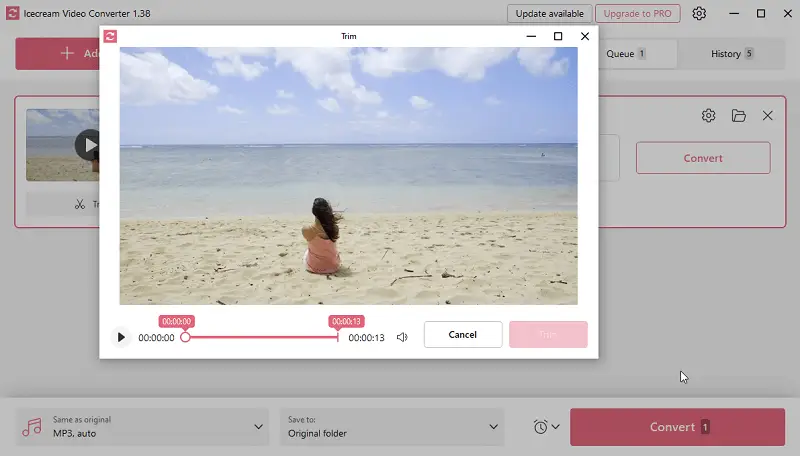Open the schedule clock dropdown
The height and width of the screenshot is (456, 800).
(546, 426)
